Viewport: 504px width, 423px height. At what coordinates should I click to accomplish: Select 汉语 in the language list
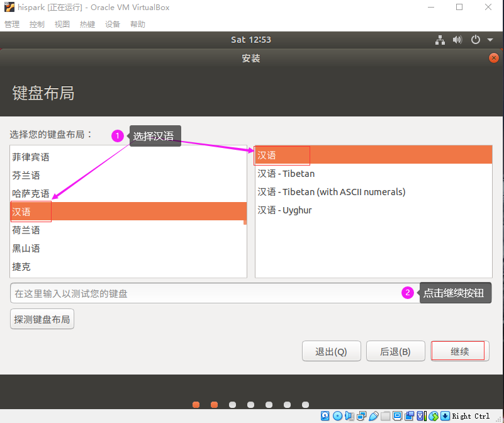(128, 211)
